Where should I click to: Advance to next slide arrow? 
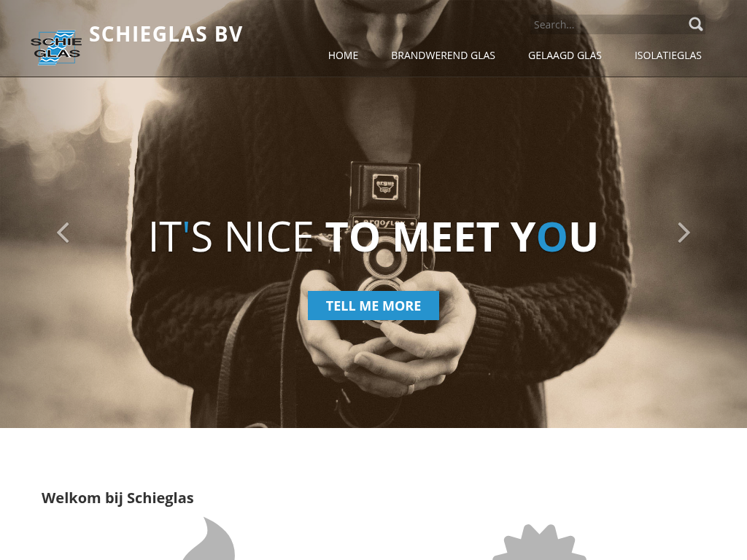click(x=684, y=233)
